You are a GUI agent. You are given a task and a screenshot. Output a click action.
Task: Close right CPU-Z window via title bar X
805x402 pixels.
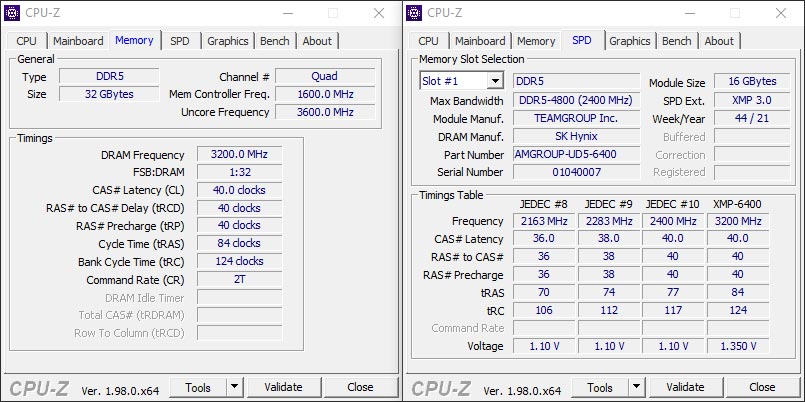(x=781, y=13)
